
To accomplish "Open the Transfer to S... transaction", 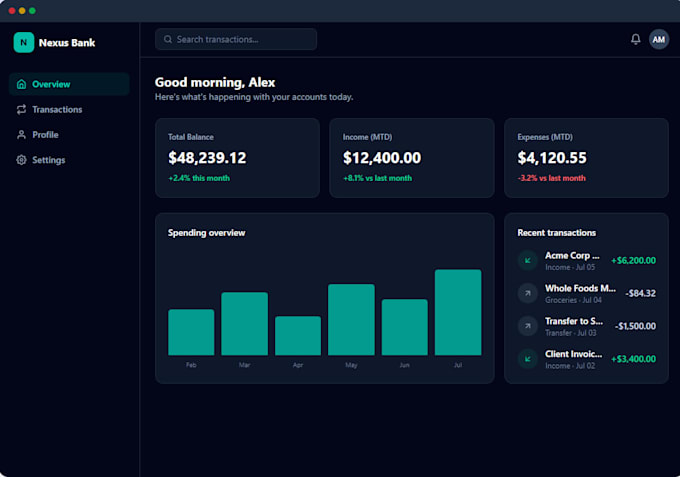I will [x=586, y=326].
